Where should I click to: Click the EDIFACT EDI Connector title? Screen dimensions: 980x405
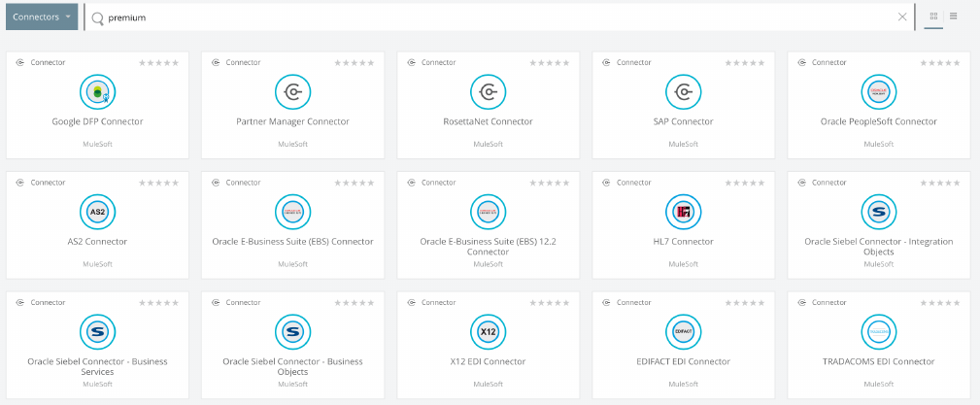point(683,362)
